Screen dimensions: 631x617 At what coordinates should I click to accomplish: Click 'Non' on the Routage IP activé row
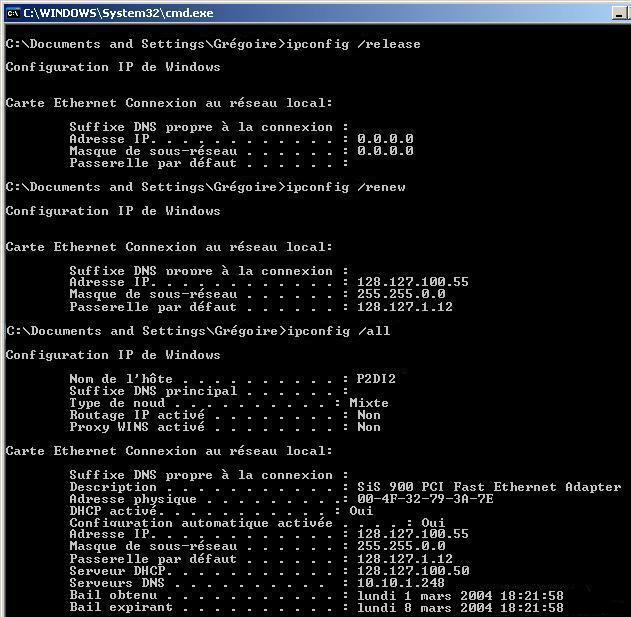click(369, 415)
